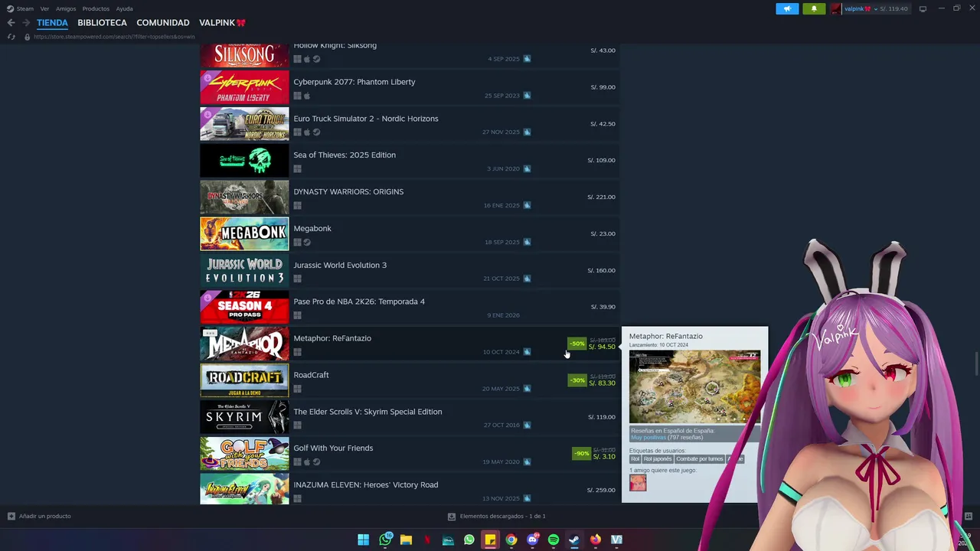Click the Muy positivas review summary
This screenshot has width=980, height=551.
648,438
